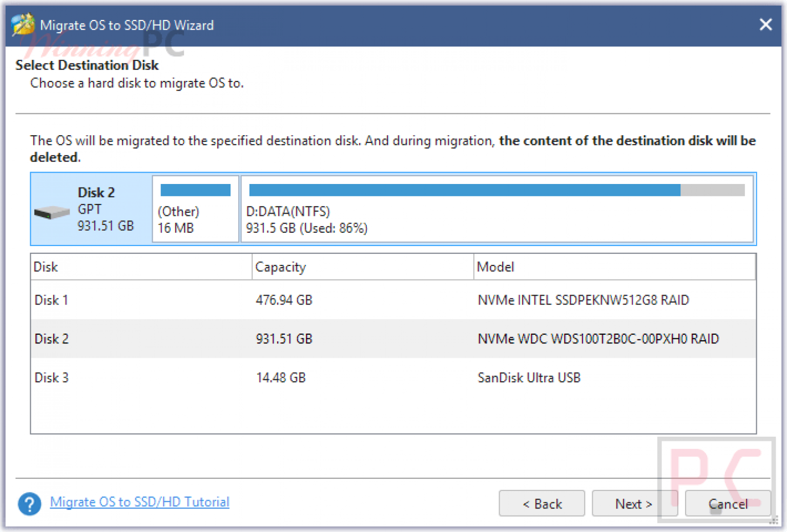Image resolution: width=787 pixels, height=532 pixels.
Task: Close the Migrate OS wizard window
Action: point(765,25)
